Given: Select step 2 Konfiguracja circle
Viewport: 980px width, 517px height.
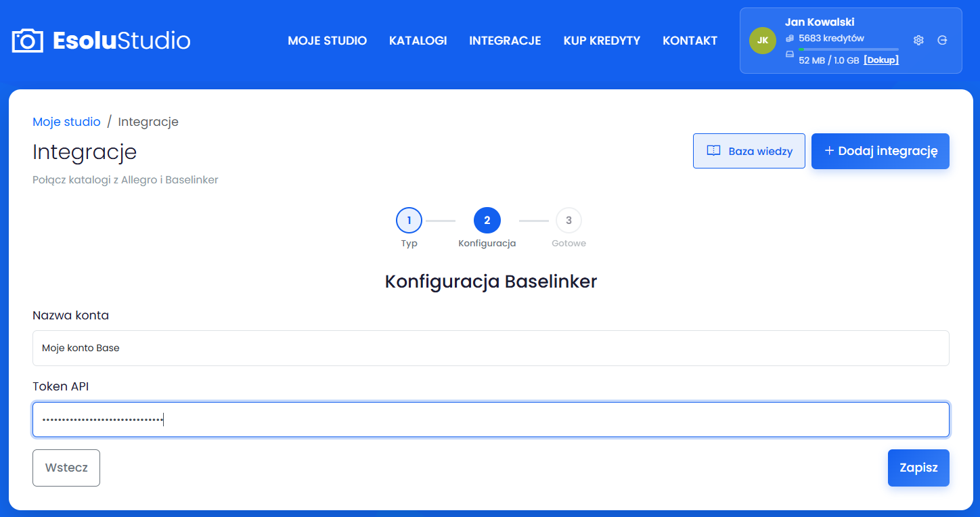Looking at the screenshot, I should (x=487, y=220).
